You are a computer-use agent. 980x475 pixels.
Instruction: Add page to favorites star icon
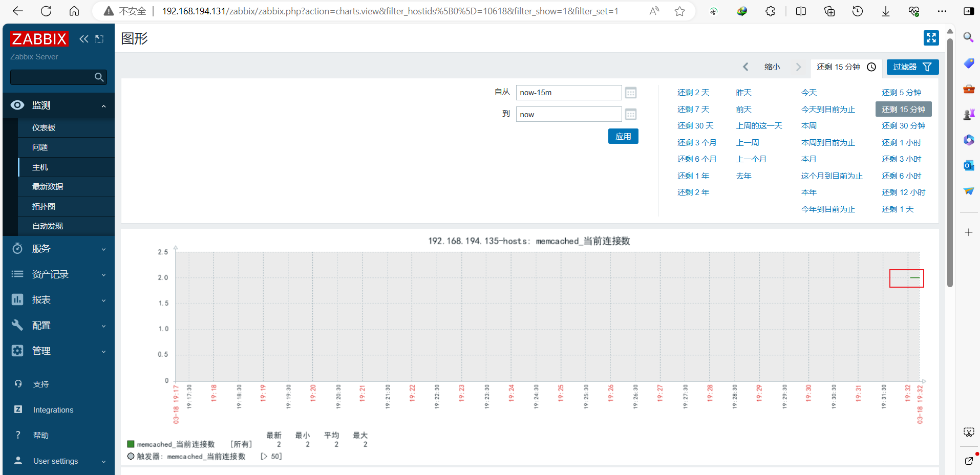click(679, 11)
